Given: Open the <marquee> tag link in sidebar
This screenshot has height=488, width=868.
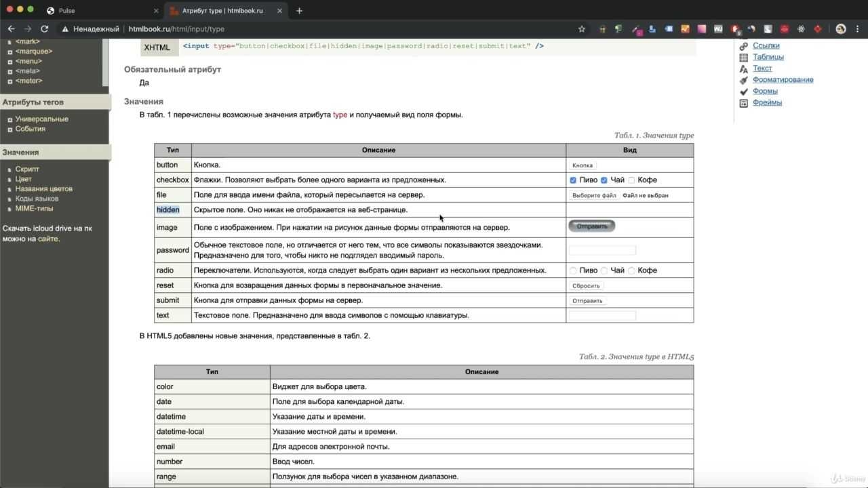Looking at the screenshot, I should [34, 52].
